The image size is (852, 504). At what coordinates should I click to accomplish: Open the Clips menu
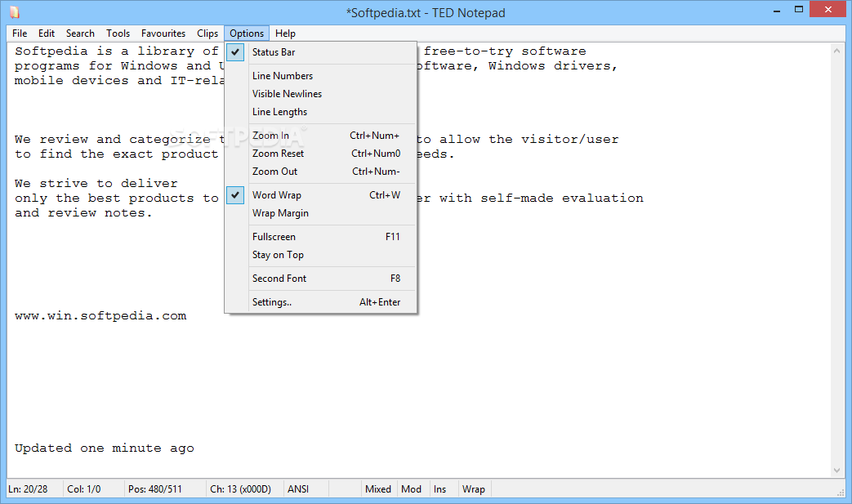[207, 33]
